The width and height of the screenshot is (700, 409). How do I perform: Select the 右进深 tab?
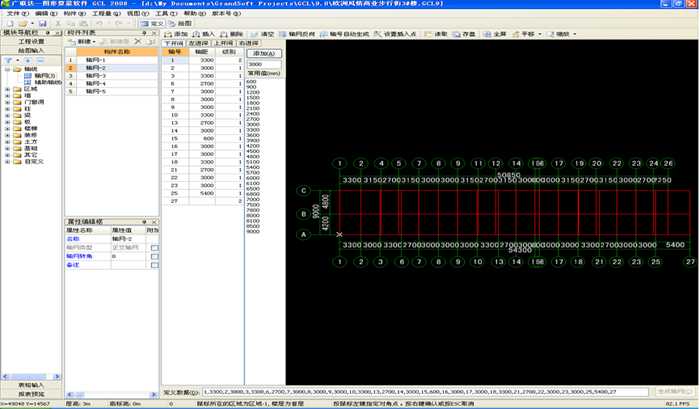tap(248, 43)
